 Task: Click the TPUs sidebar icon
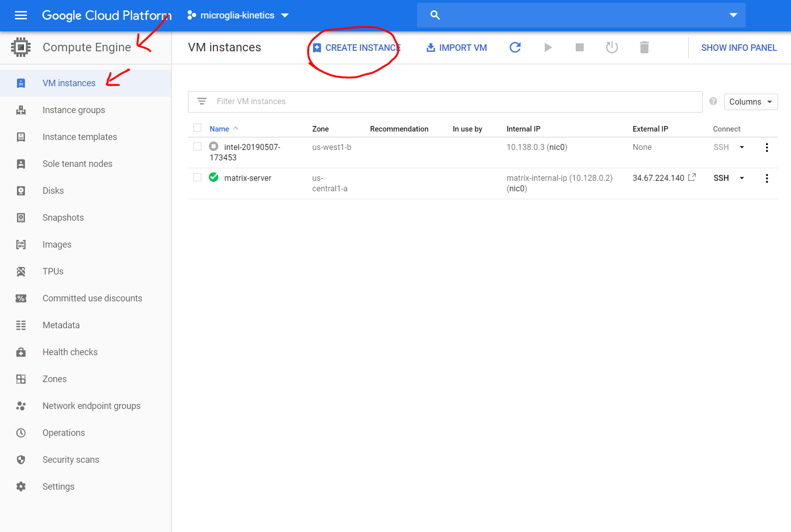point(21,271)
